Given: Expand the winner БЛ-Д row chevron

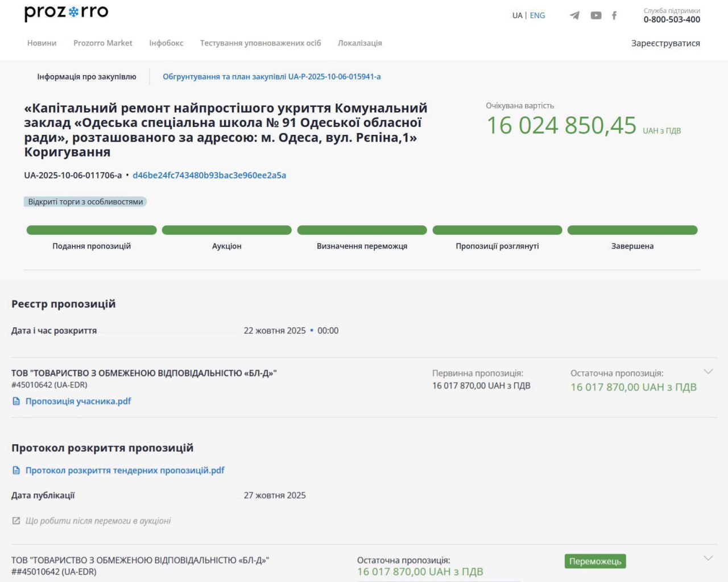Looking at the screenshot, I should pos(708,558).
